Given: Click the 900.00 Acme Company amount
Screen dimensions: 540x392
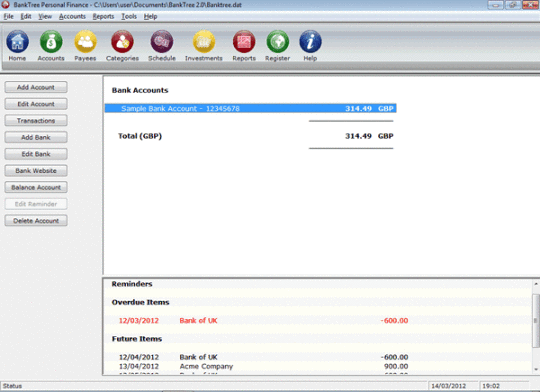Looking at the screenshot, I should [396, 366].
